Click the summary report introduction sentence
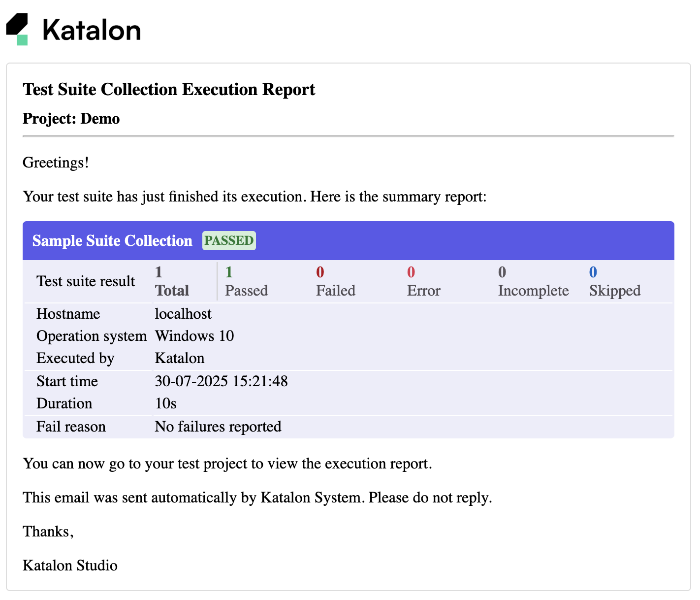The height and width of the screenshot is (600, 700). [255, 197]
